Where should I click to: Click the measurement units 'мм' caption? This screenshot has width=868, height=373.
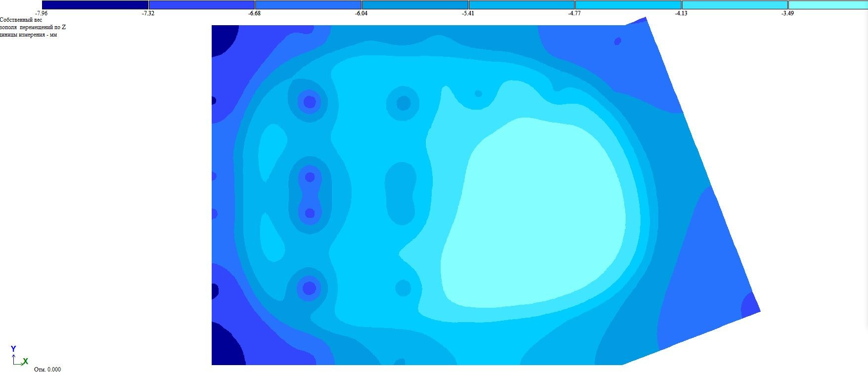53,35
